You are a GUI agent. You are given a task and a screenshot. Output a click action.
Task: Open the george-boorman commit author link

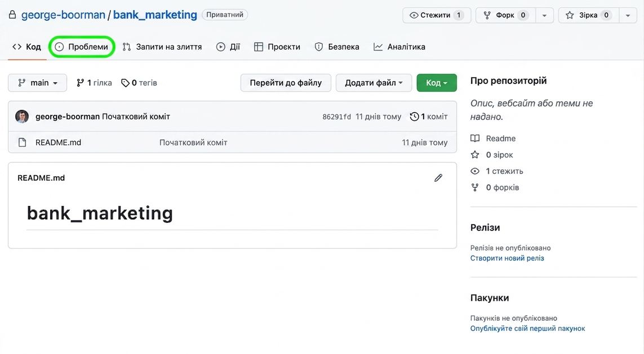(68, 116)
